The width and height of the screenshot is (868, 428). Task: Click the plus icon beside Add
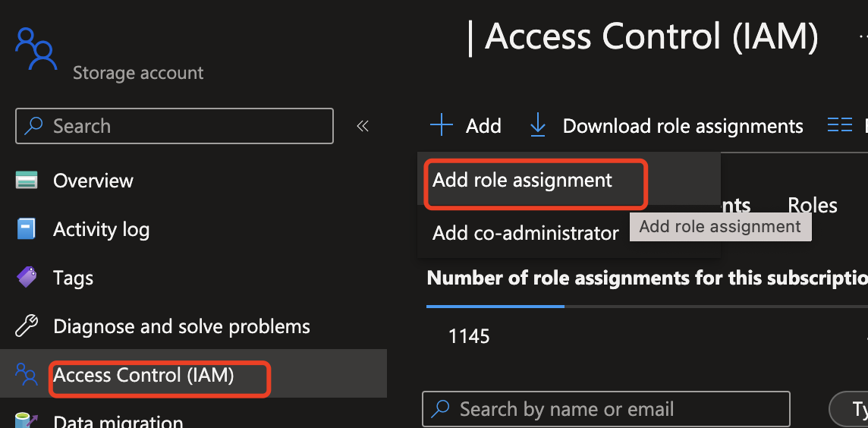[442, 125]
